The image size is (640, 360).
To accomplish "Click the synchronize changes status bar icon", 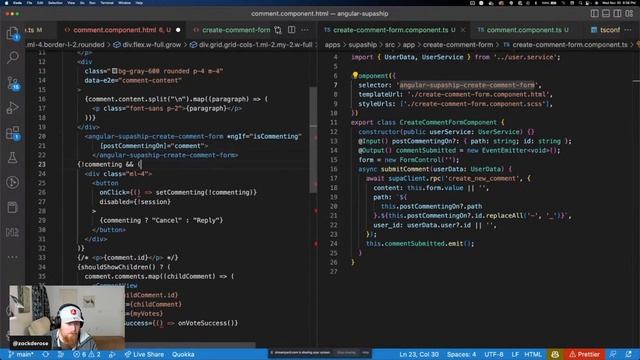I will [x=45, y=354].
